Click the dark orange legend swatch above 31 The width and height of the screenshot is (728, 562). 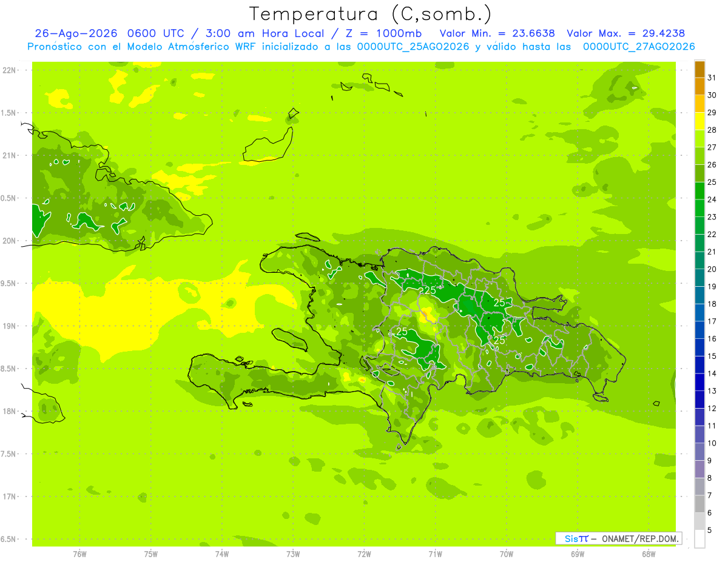(x=699, y=69)
